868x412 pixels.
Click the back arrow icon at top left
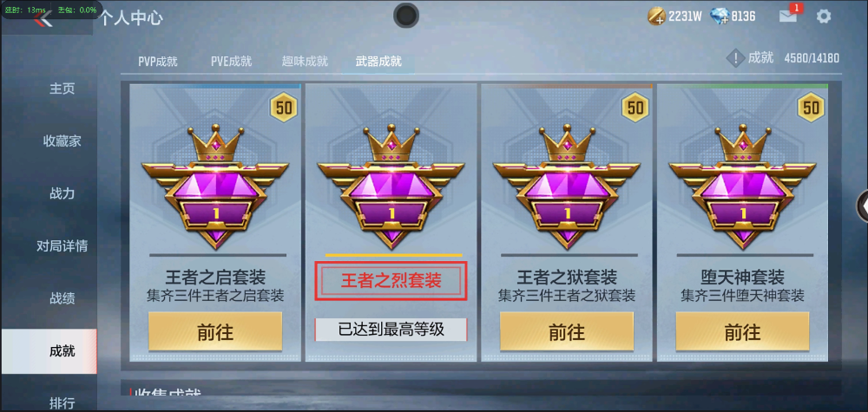[43, 19]
